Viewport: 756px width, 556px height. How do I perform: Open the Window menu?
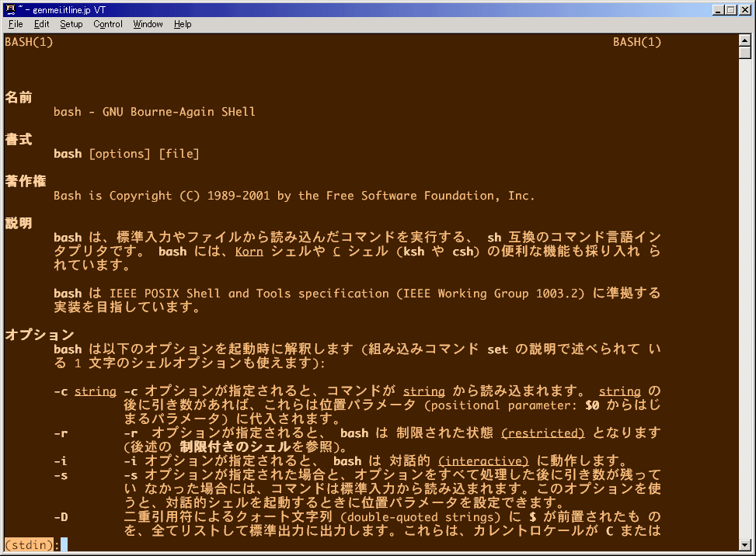[x=148, y=24]
